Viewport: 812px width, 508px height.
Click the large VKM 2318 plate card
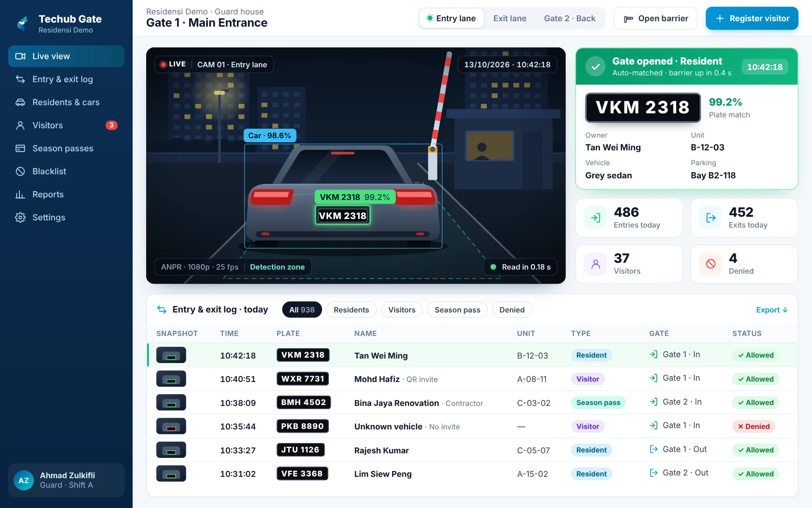pos(643,107)
